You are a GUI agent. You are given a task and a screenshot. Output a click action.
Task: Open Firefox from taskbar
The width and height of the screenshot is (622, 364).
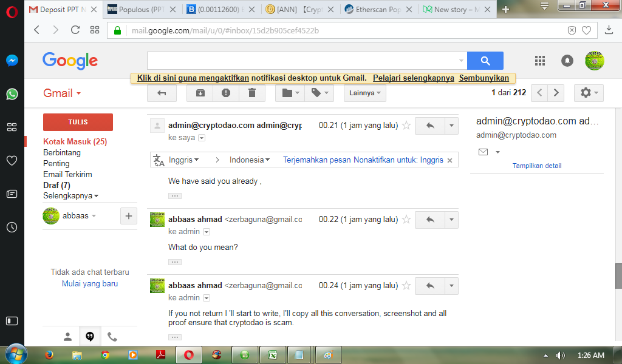[49, 354]
